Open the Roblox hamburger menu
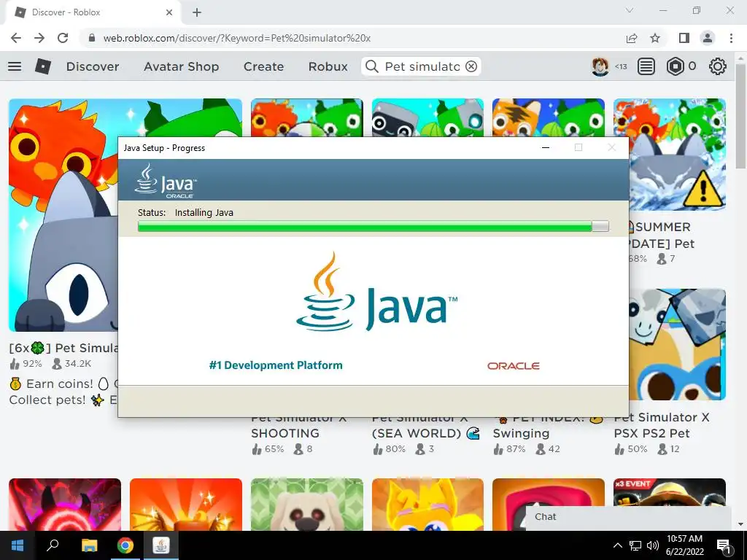The height and width of the screenshot is (560, 747). tap(15, 66)
